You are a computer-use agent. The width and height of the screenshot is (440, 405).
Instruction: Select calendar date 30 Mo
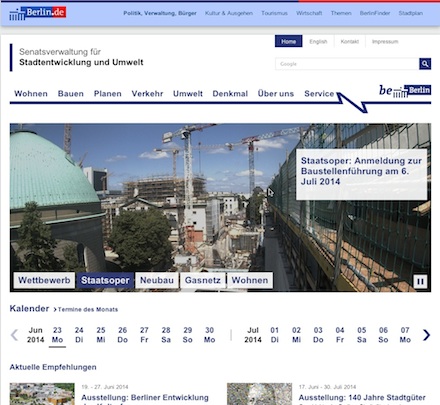pyautogui.click(x=209, y=335)
